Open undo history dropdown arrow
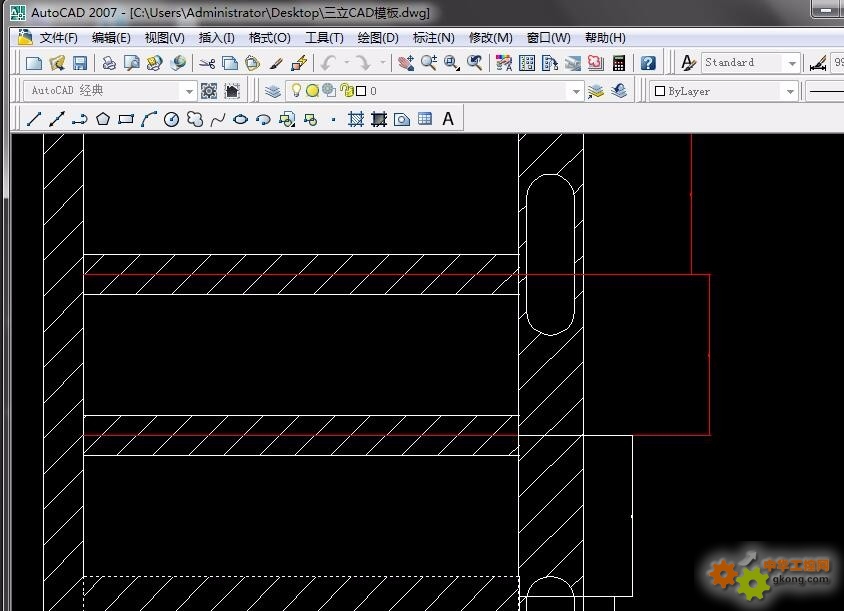This screenshot has width=844, height=611. [347, 63]
